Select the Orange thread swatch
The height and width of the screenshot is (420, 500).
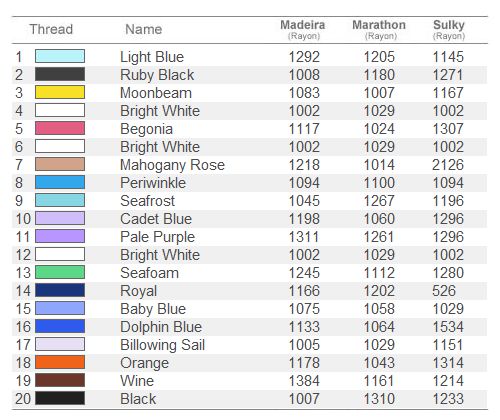click(60, 362)
